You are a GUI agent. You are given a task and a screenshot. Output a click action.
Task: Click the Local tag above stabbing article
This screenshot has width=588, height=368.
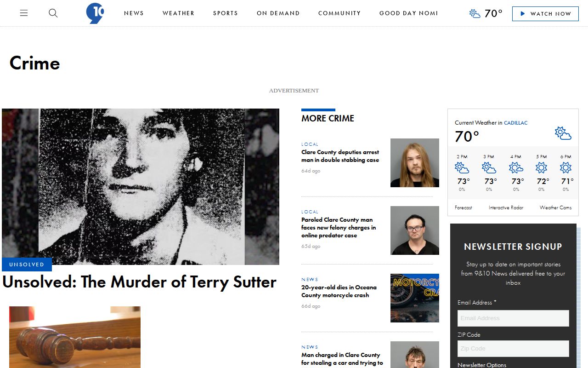pos(310,144)
